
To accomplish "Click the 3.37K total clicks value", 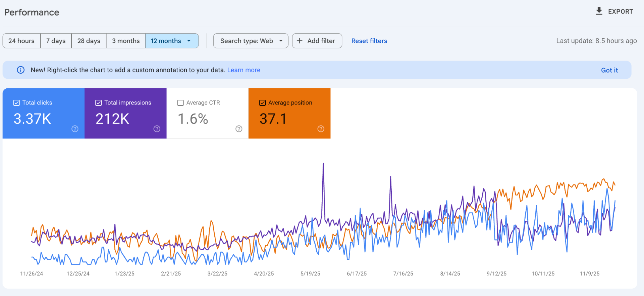I will click(32, 119).
